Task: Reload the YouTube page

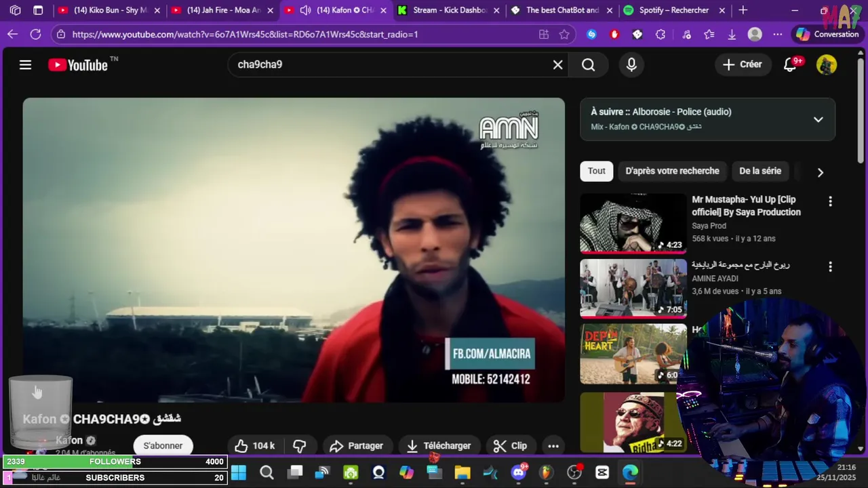Action: 36,34
